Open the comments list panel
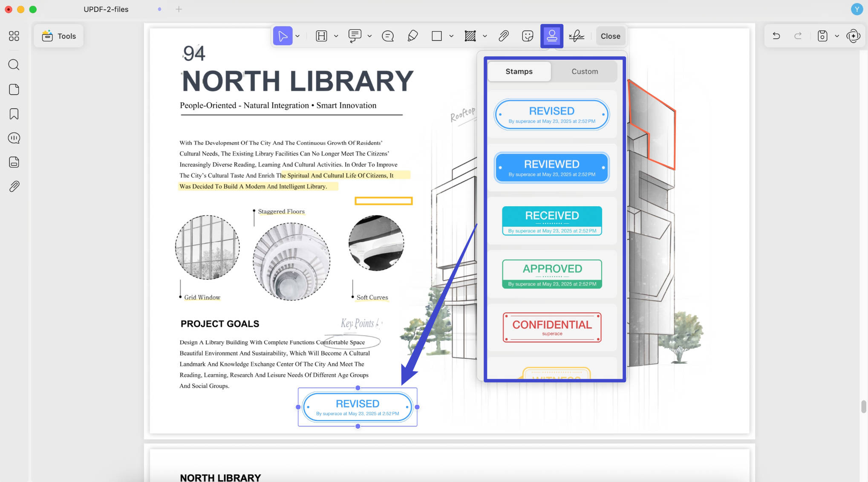Viewport: 868px width, 482px height. click(14, 138)
